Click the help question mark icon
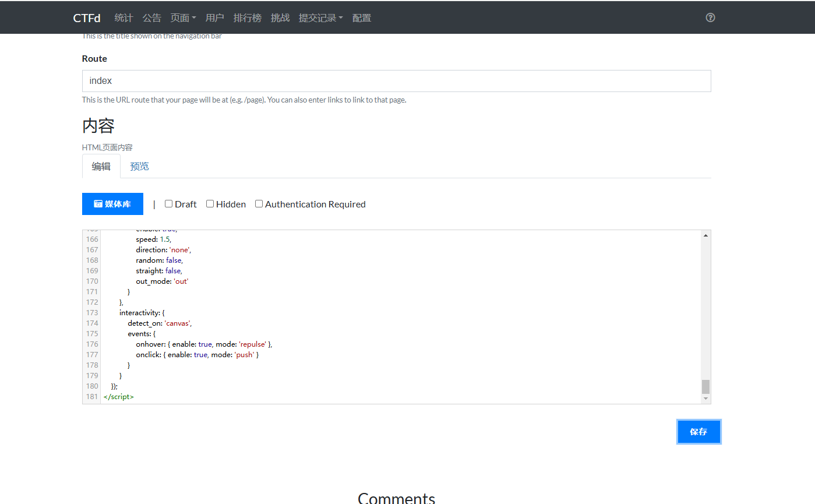 [710, 17]
